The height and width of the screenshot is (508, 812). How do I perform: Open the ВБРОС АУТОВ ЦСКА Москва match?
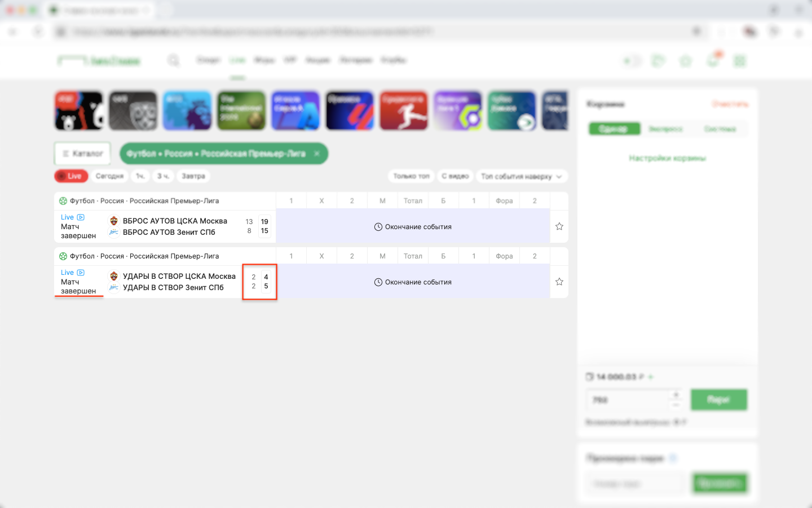click(x=175, y=221)
